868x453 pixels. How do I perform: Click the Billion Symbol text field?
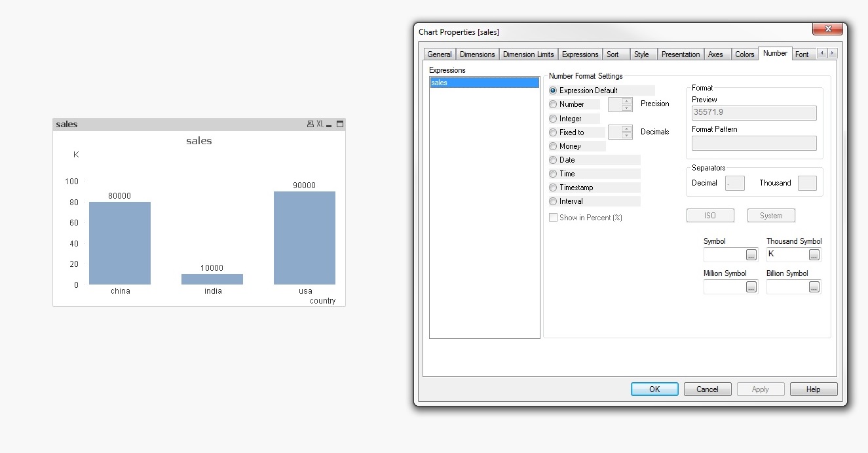787,286
